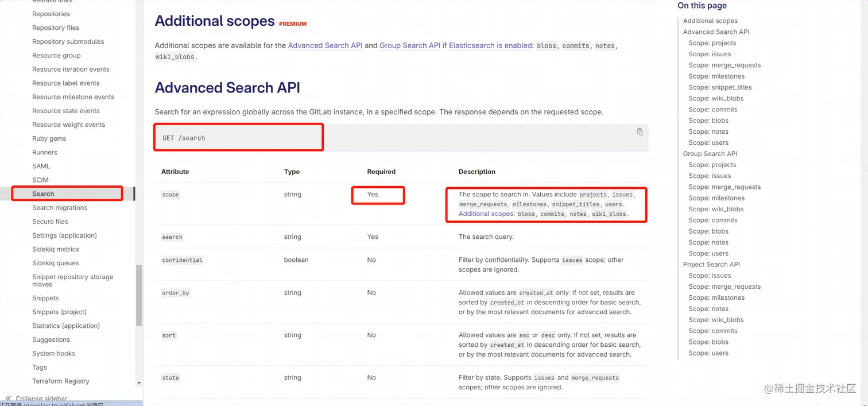Open Repository submodules in the sidebar

tap(68, 42)
